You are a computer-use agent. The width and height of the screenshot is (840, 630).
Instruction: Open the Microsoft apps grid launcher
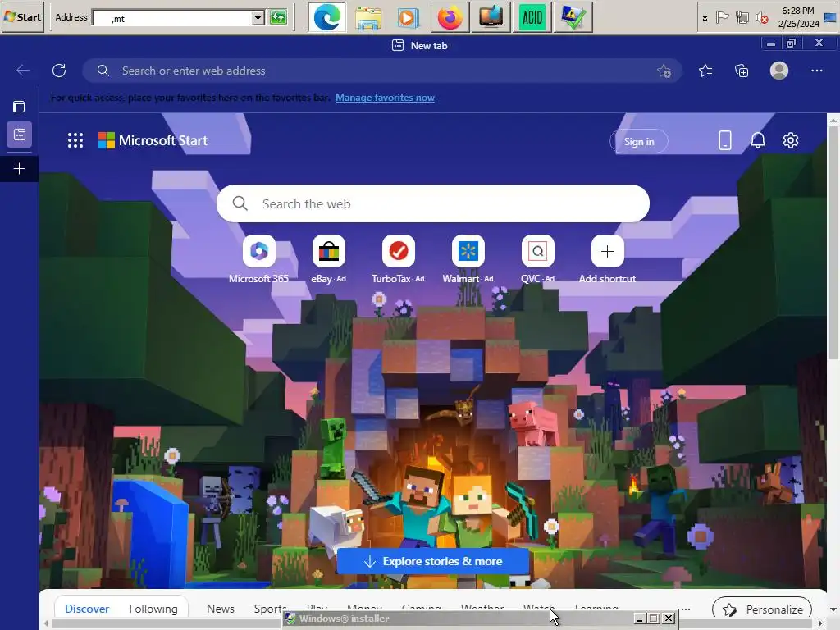click(75, 140)
